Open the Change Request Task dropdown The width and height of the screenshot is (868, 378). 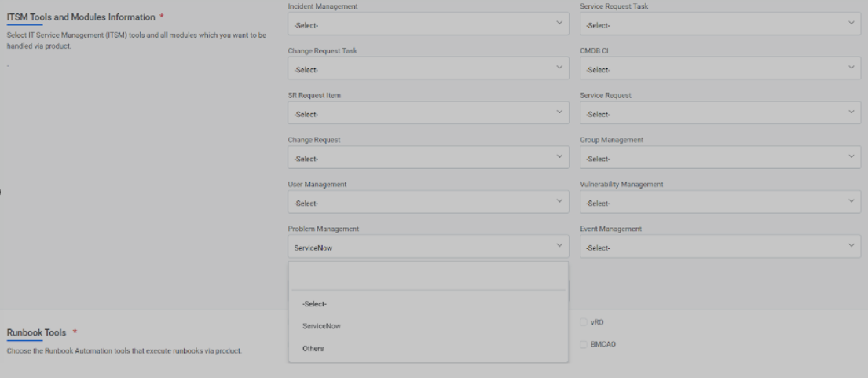(427, 69)
